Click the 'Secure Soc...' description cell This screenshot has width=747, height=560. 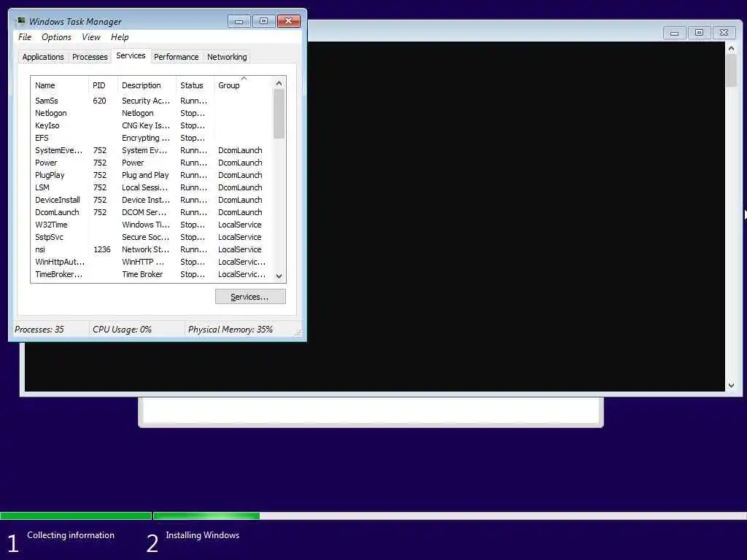(x=145, y=237)
